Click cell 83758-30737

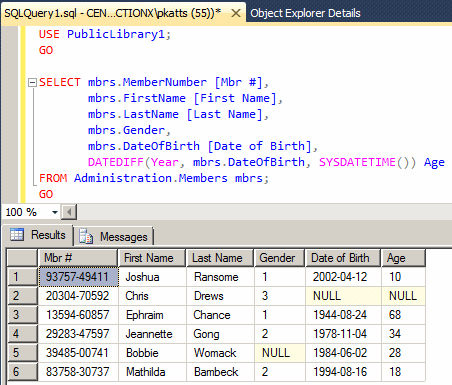pyautogui.click(x=78, y=372)
